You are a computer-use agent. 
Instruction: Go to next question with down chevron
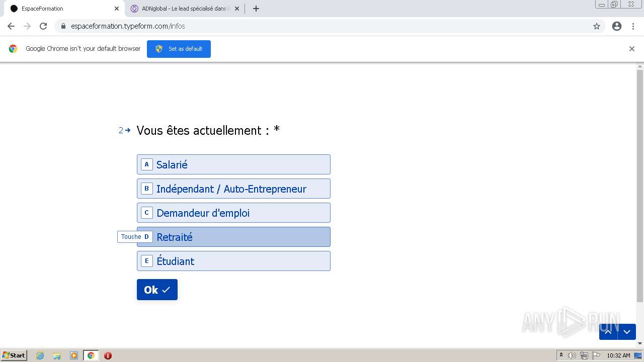pyautogui.click(x=627, y=332)
